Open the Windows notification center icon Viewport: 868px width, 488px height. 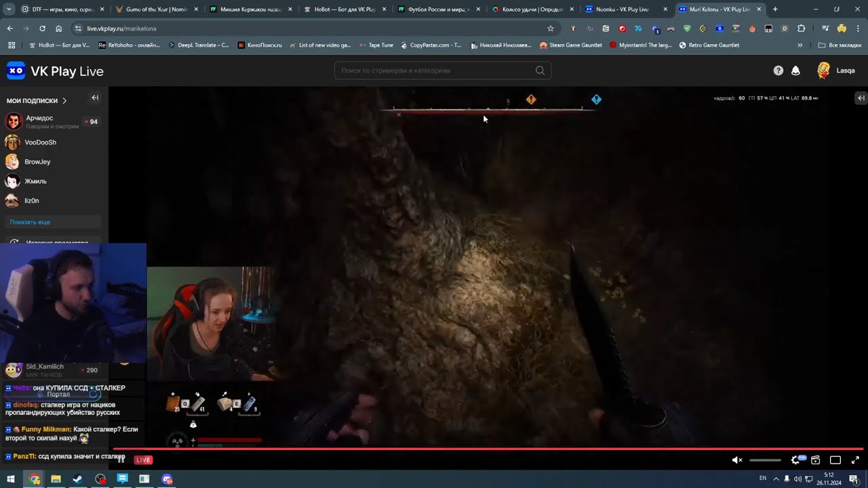(x=854, y=479)
